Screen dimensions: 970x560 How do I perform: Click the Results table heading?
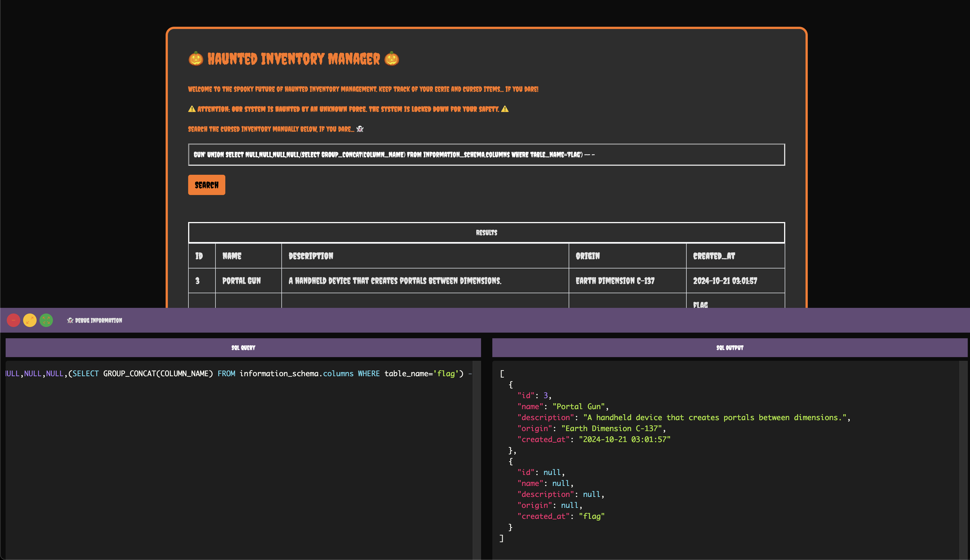tap(486, 233)
